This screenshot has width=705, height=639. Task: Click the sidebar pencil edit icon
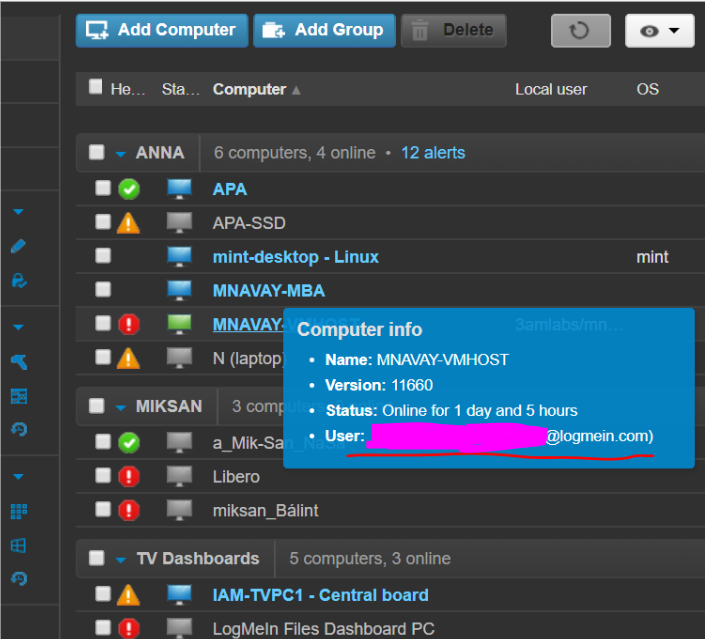(x=18, y=246)
